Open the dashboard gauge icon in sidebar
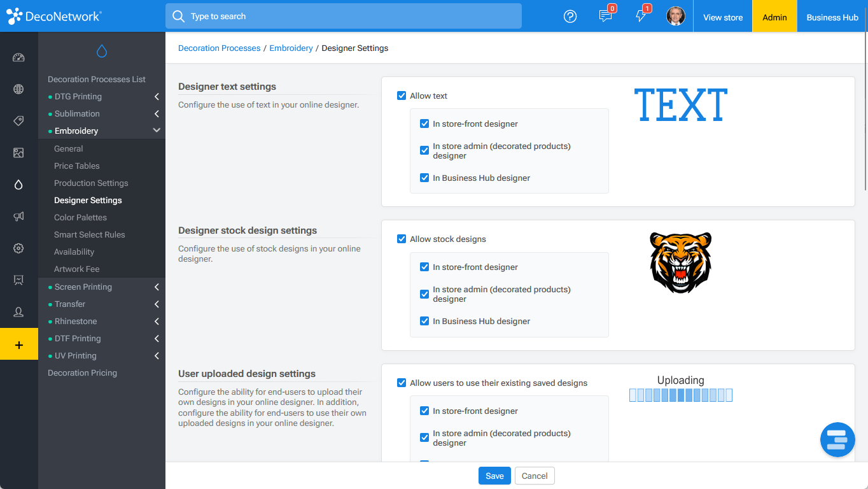The height and width of the screenshot is (489, 868). click(x=18, y=57)
